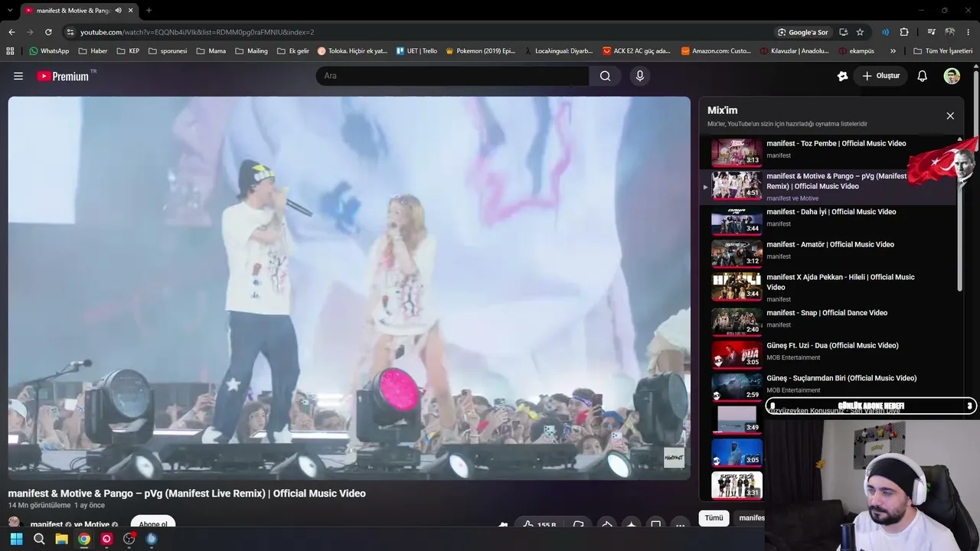
Task: Open the Amazon.com bookmark
Action: (x=716, y=51)
